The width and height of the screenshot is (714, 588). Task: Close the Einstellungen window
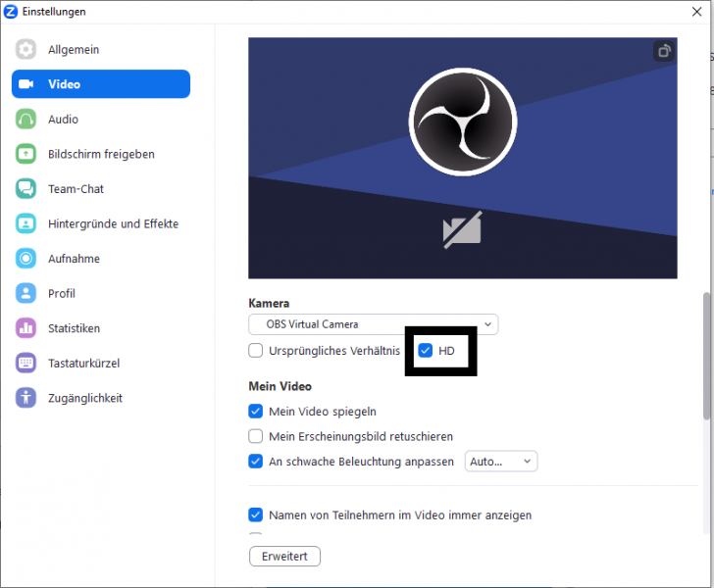coord(696,12)
